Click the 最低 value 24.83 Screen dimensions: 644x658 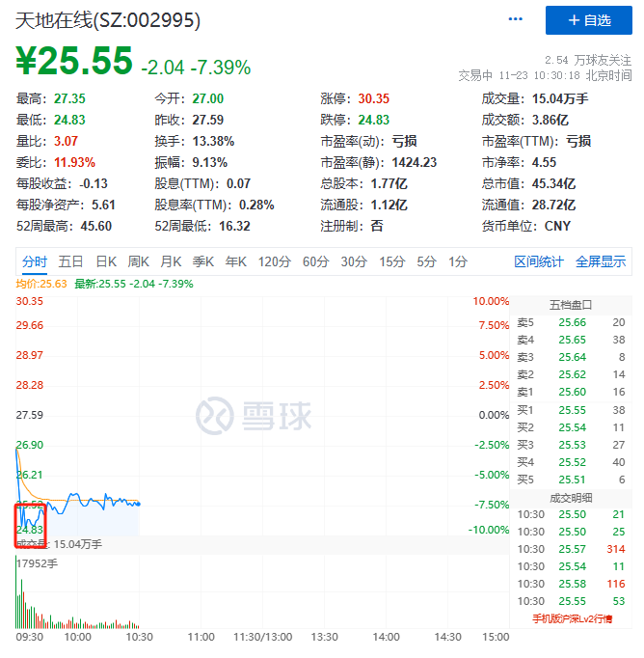69,120
